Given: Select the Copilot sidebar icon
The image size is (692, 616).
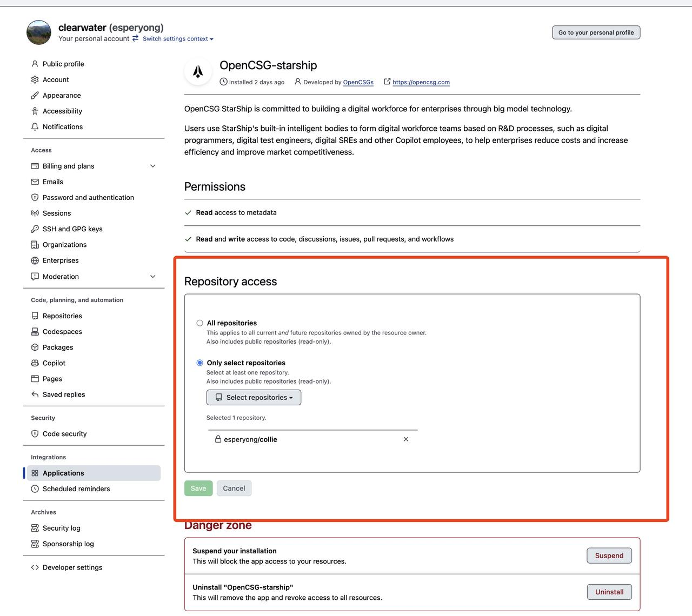Looking at the screenshot, I should (x=35, y=363).
